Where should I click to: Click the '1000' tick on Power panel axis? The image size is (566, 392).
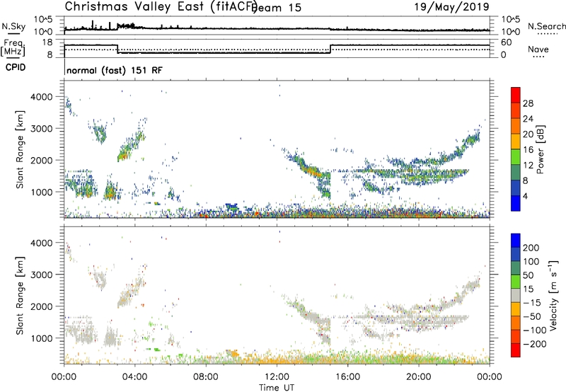coord(42,192)
